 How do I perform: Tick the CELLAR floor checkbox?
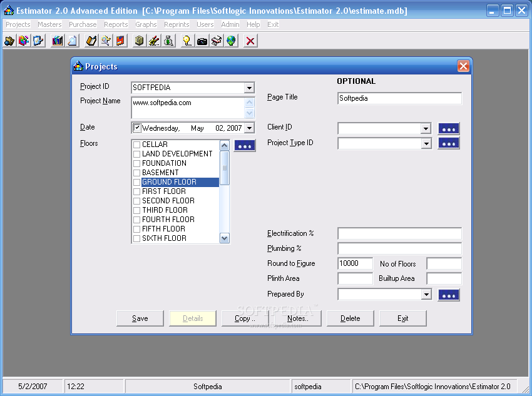click(136, 145)
